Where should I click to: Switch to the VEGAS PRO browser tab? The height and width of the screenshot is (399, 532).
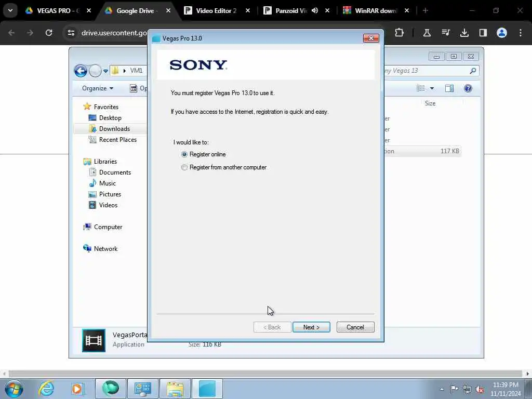point(58,10)
